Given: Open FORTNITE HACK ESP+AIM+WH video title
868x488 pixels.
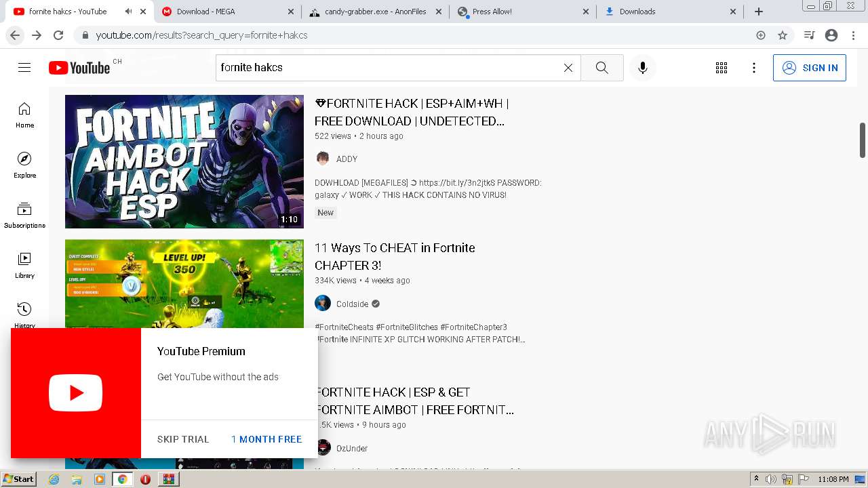Looking at the screenshot, I should tap(412, 113).
